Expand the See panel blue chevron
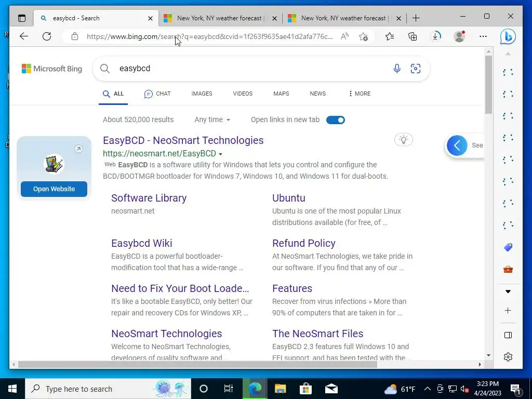This screenshot has height=399, width=532. point(457,145)
